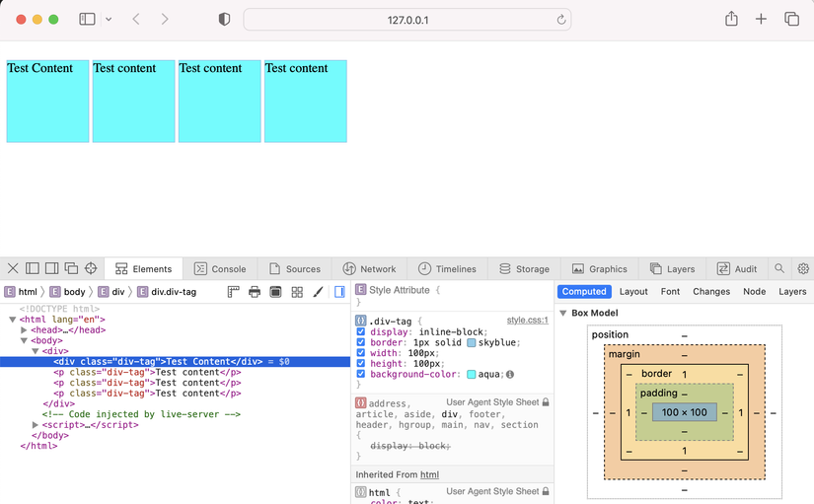This screenshot has width=814, height=504.
Task: Uncheck the display: inline-block property
Action: (361, 331)
